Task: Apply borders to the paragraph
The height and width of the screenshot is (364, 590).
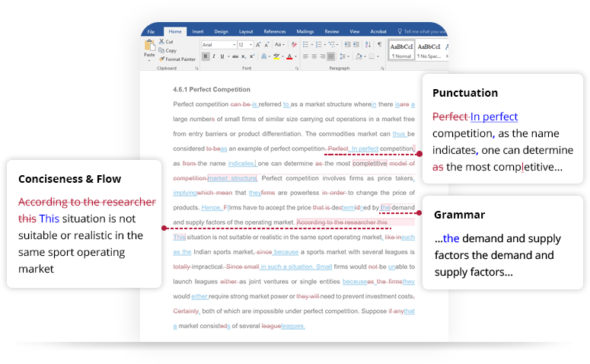Action: [372, 56]
